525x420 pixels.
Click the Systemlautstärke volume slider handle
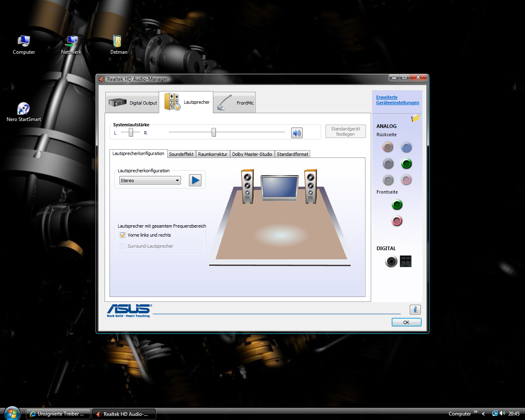214,132
